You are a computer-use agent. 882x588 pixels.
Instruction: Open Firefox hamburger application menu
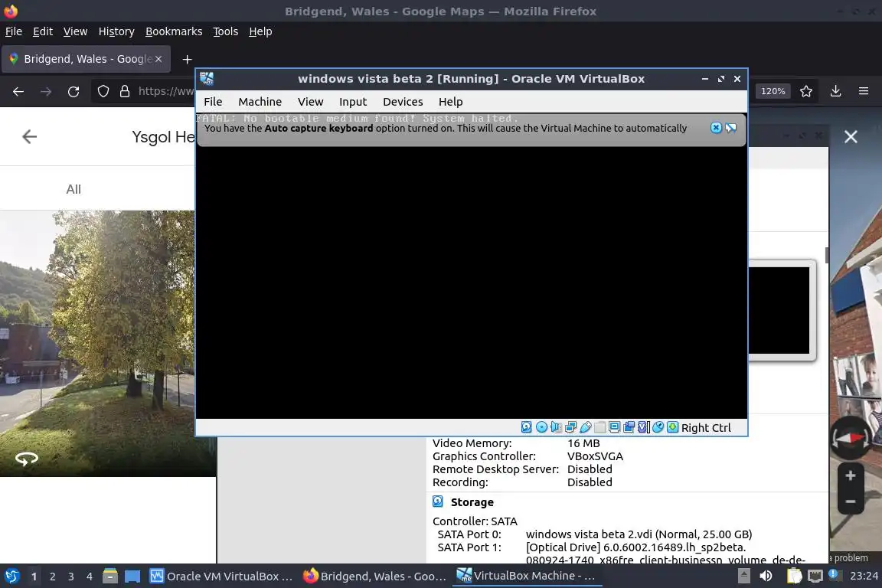click(x=864, y=91)
